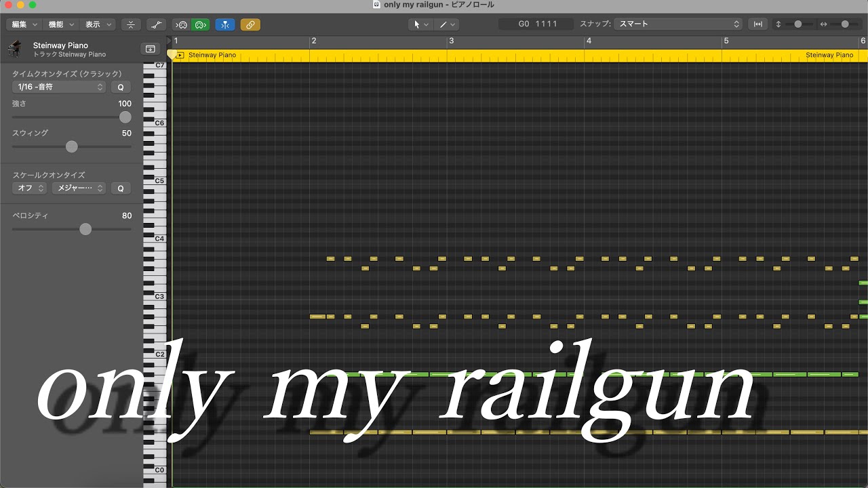This screenshot has width=868, height=488.
Task: Toggle the blue catch playhead button
Action: click(x=225, y=24)
